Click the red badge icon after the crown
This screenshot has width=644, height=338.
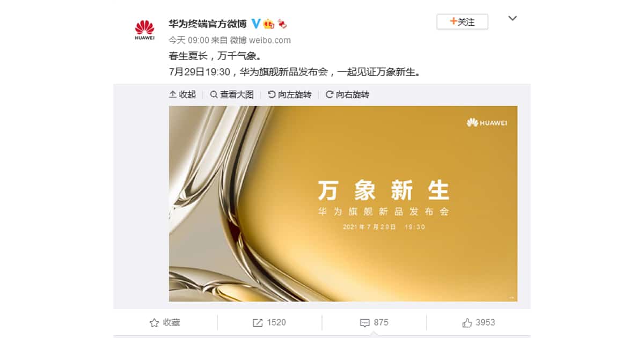point(282,24)
